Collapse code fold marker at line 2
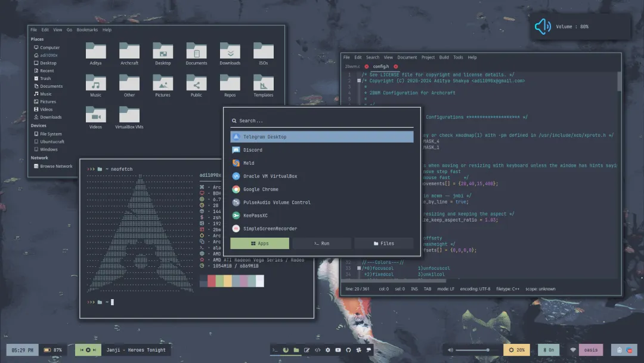 (x=358, y=81)
